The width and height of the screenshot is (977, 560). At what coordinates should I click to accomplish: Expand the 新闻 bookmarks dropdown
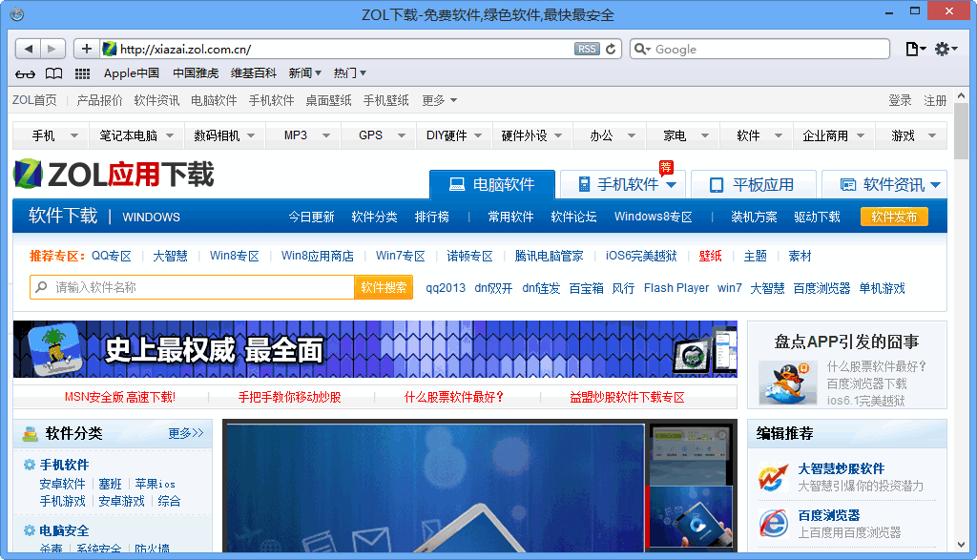coord(305,73)
